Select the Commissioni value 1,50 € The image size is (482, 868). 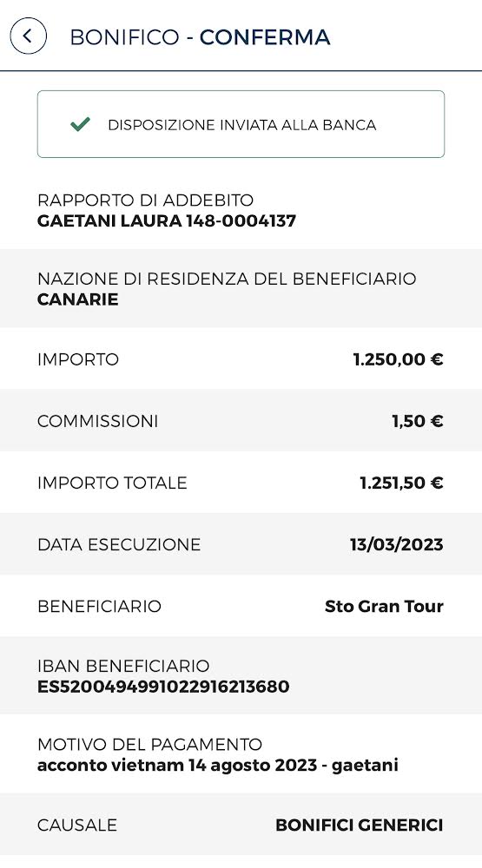coord(417,421)
